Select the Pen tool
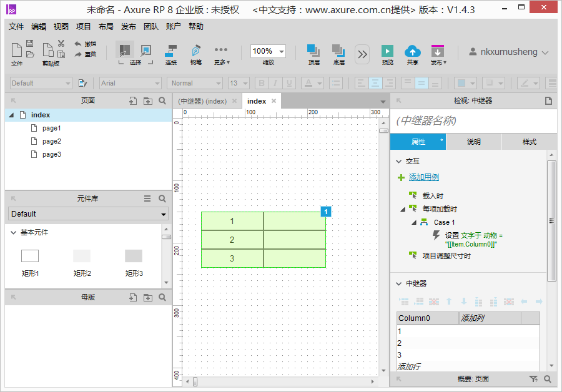562x392 pixels. (x=195, y=51)
